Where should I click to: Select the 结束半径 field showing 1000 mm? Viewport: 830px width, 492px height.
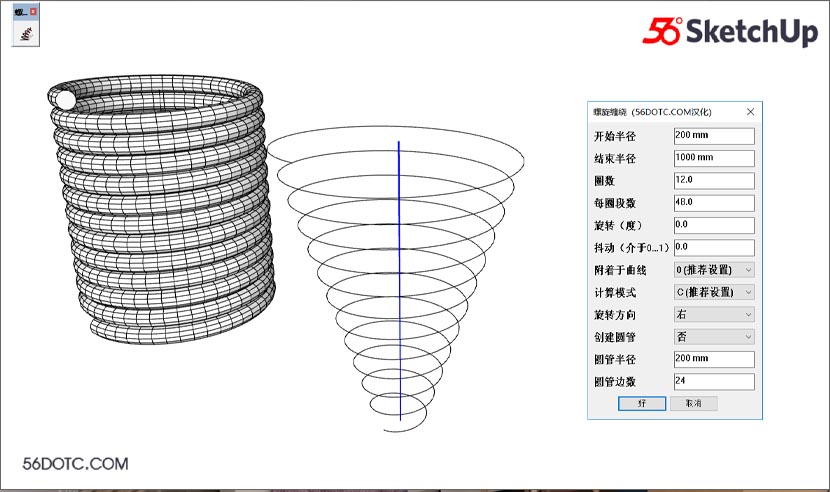(x=713, y=158)
